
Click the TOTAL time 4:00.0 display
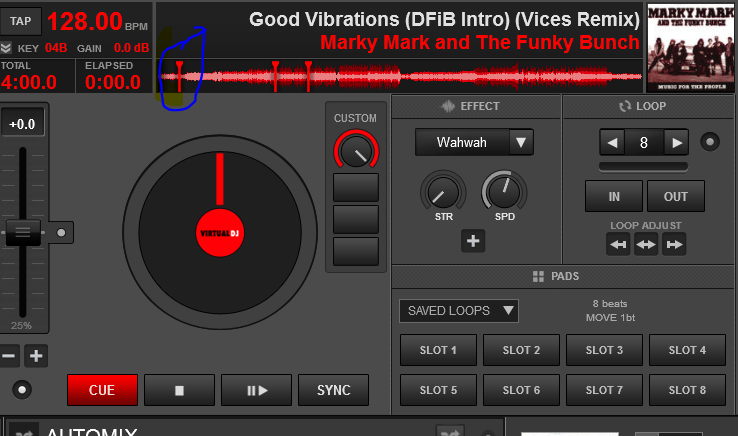pyautogui.click(x=29, y=82)
